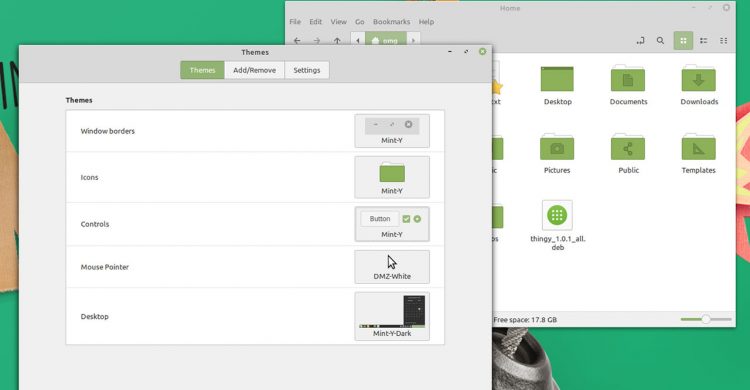Switch to the Themes tab

[x=202, y=70]
